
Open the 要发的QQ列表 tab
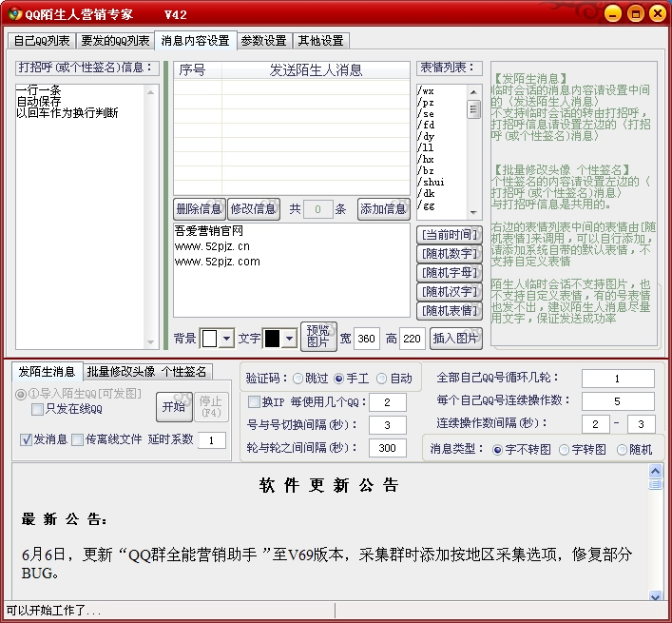pos(115,41)
